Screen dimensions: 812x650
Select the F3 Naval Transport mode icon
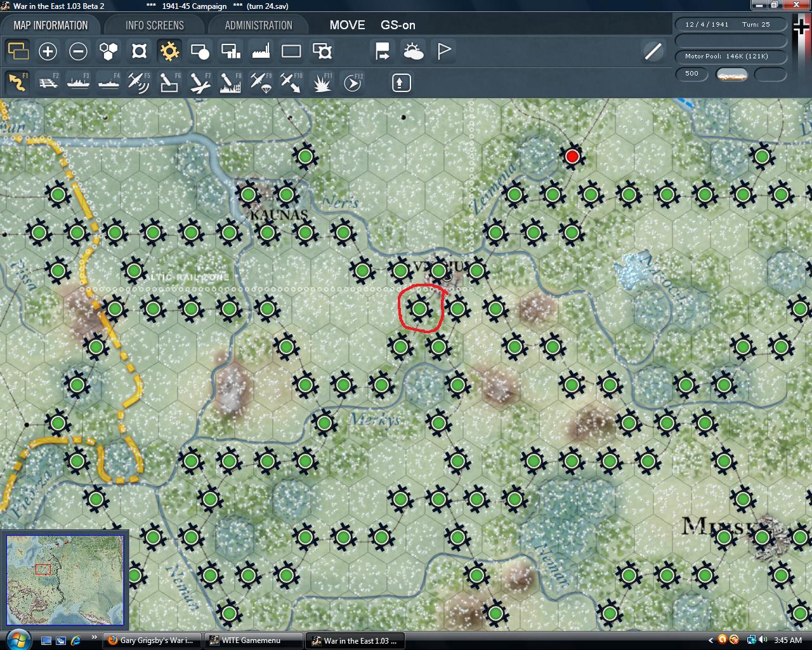point(78,83)
